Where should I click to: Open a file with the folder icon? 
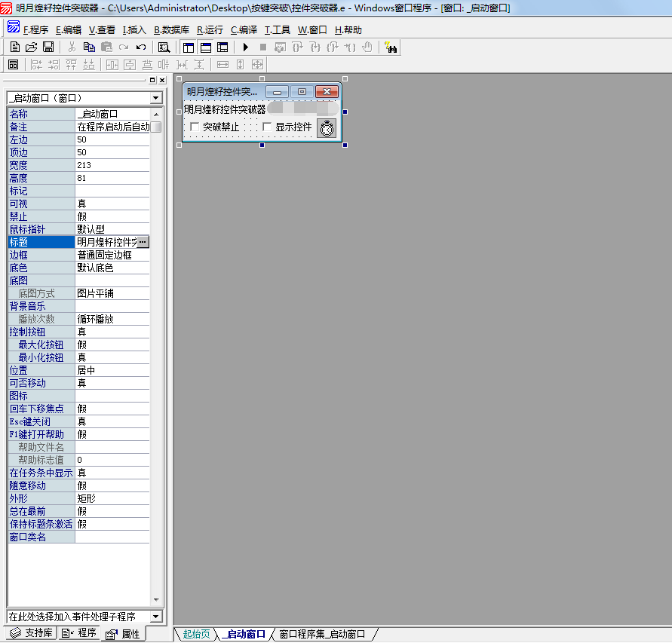[31, 47]
